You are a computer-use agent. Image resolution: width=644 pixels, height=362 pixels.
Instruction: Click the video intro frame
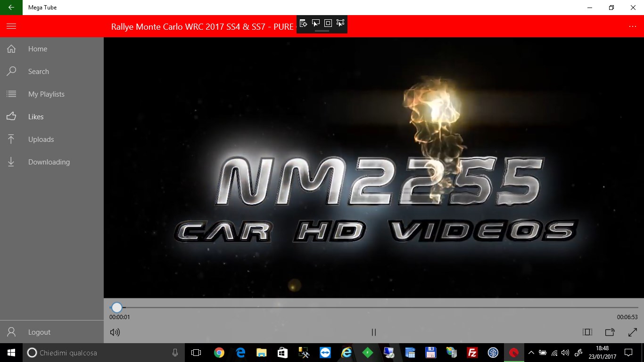374,168
